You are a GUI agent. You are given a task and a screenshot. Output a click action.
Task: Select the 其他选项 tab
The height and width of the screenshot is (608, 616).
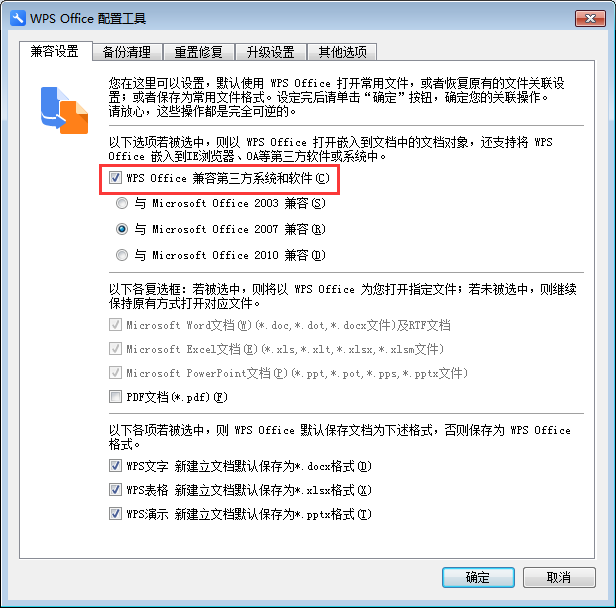[343, 52]
